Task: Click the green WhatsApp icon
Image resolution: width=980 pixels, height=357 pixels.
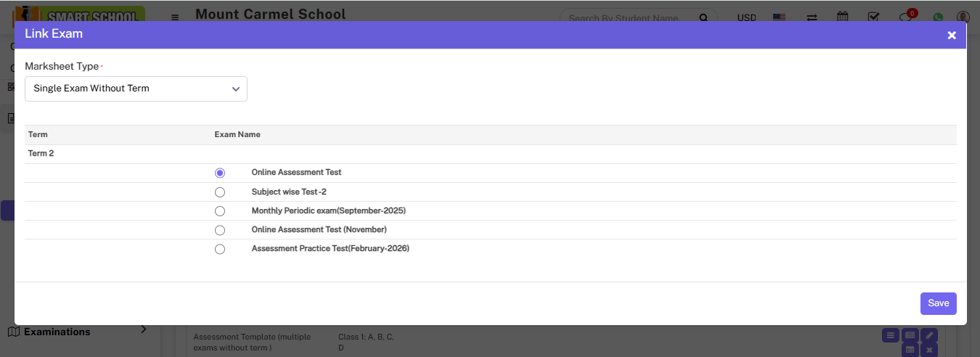Action: pyautogui.click(x=938, y=17)
